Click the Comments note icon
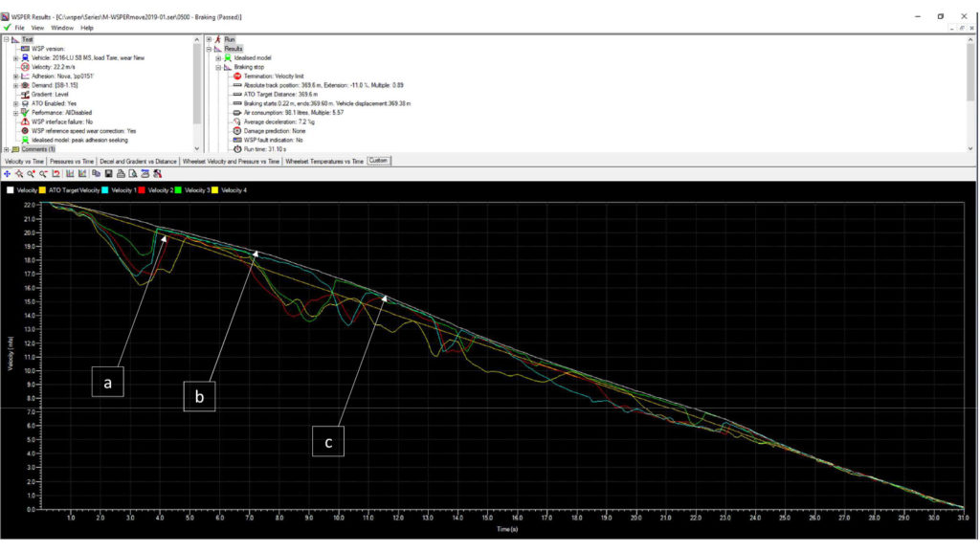980x552 pixels. click(15, 149)
